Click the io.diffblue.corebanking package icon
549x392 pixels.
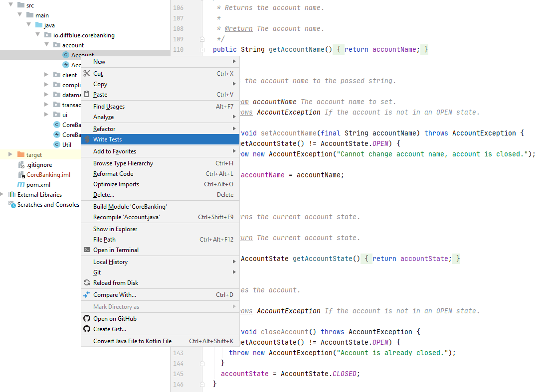click(48, 35)
